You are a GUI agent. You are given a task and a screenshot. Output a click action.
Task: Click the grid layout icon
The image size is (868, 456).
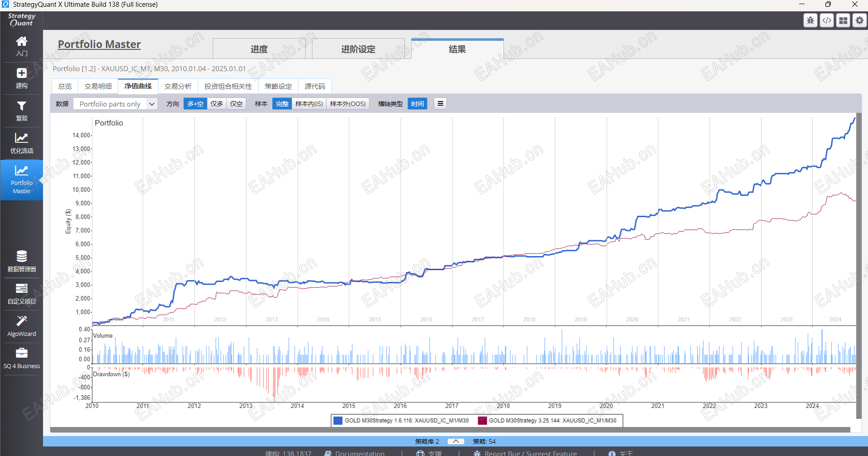(x=843, y=20)
